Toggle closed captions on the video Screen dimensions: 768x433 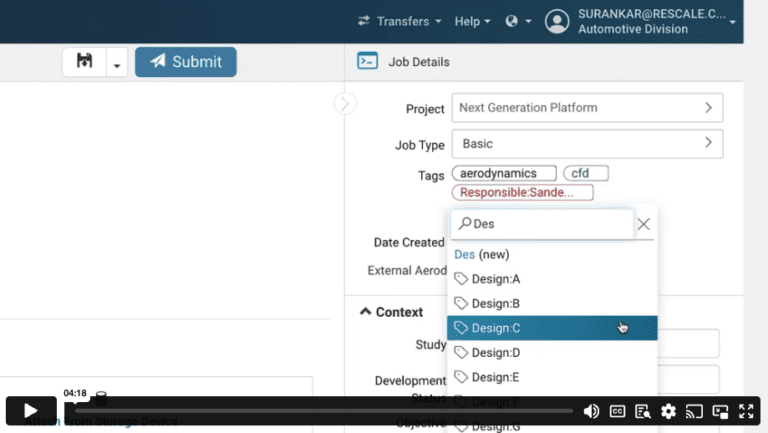pyautogui.click(x=618, y=410)
